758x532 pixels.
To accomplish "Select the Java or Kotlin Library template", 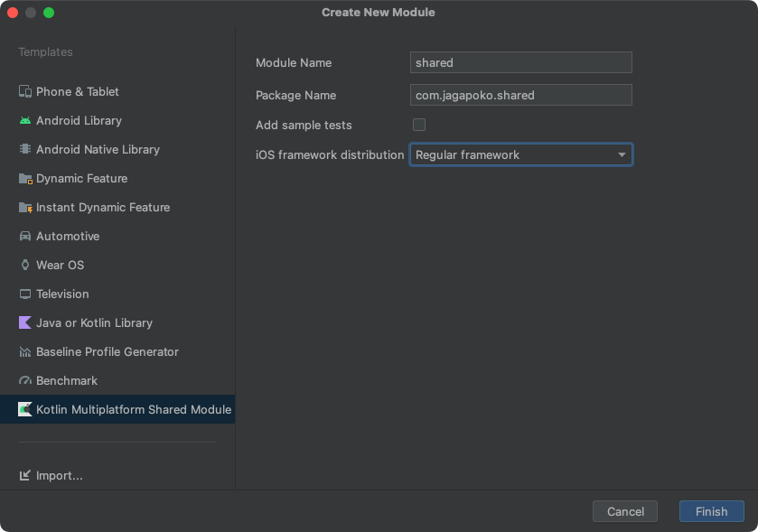I will point(94,323).
